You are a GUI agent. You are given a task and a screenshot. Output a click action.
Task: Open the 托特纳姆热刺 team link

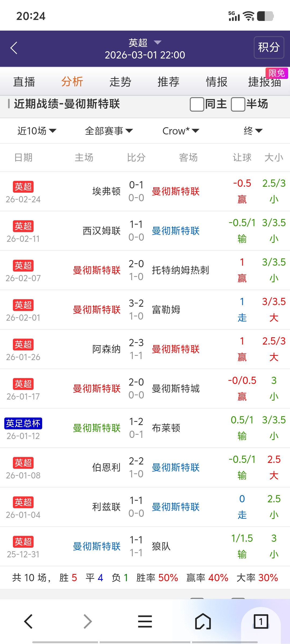pyautogui.click(x=180, y=270)
